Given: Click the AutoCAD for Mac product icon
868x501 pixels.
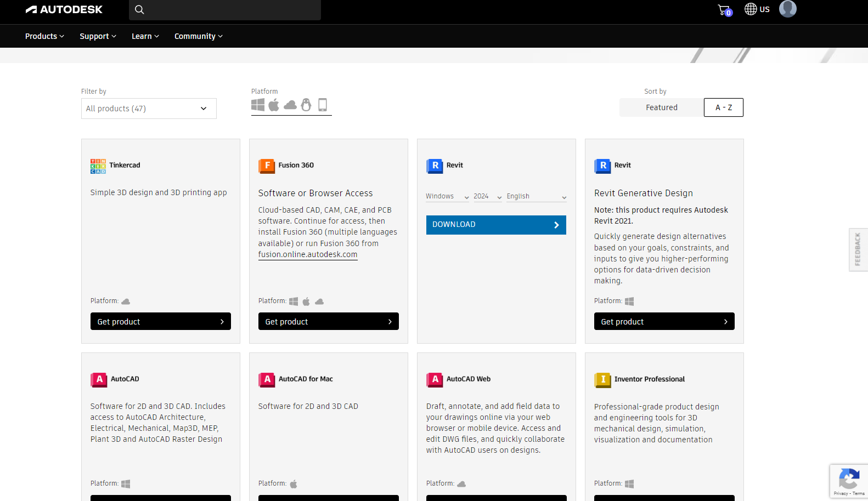Looking at the screenshot, I should (267, 379).
